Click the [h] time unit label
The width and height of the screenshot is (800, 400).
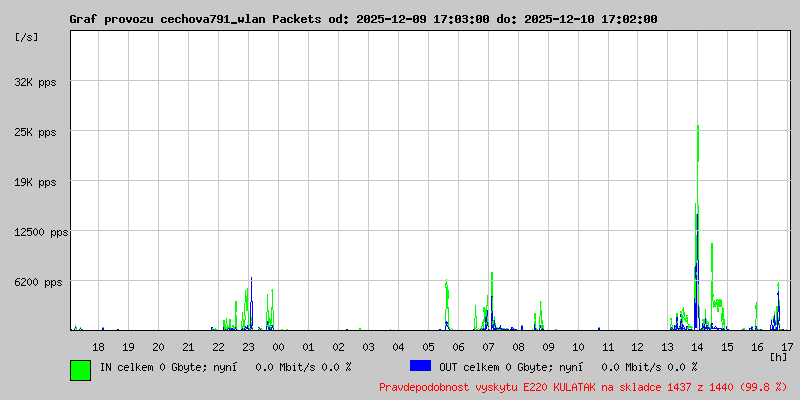pyautogui.click(x=779, y=357)
